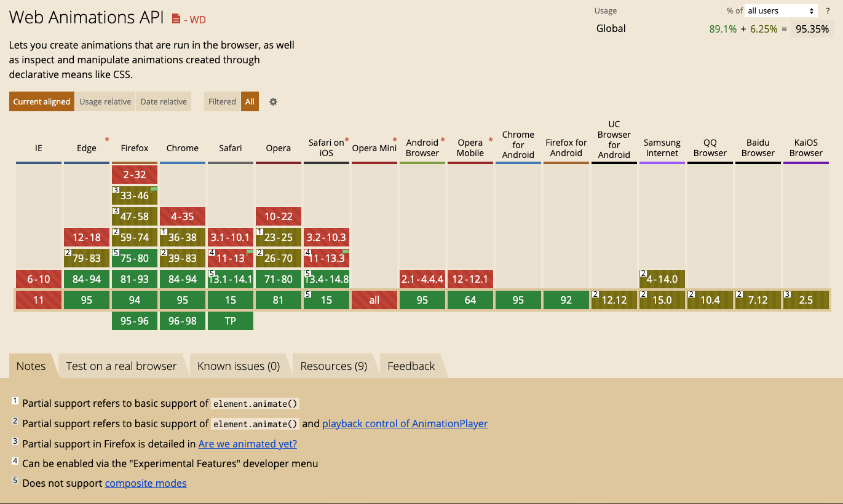
Task: Click the IE column header
Action: [x=39, y=148]
